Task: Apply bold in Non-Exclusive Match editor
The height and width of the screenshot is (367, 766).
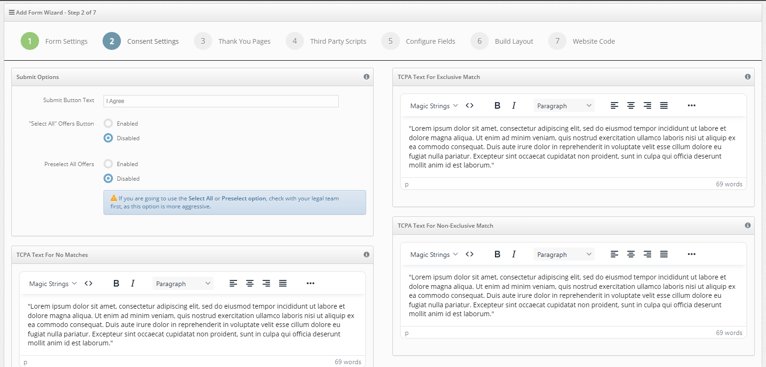Action: [x=497, y=254]
